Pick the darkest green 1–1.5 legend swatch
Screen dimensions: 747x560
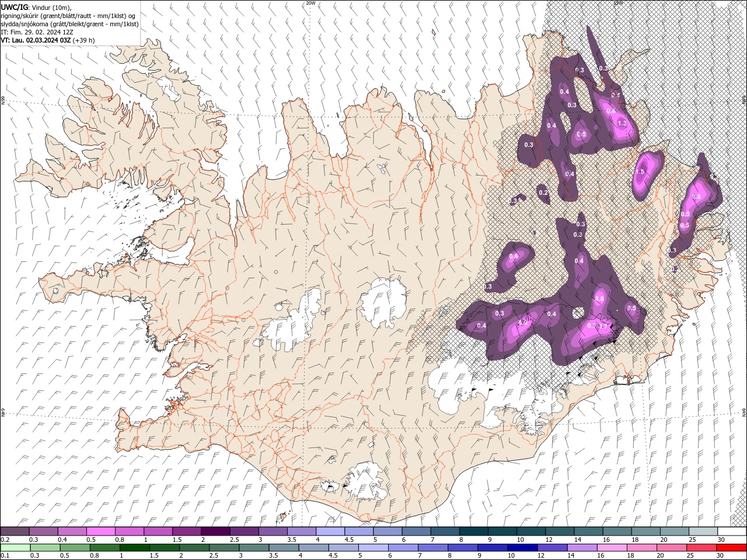pyautogui.click(x=135, y=548)
